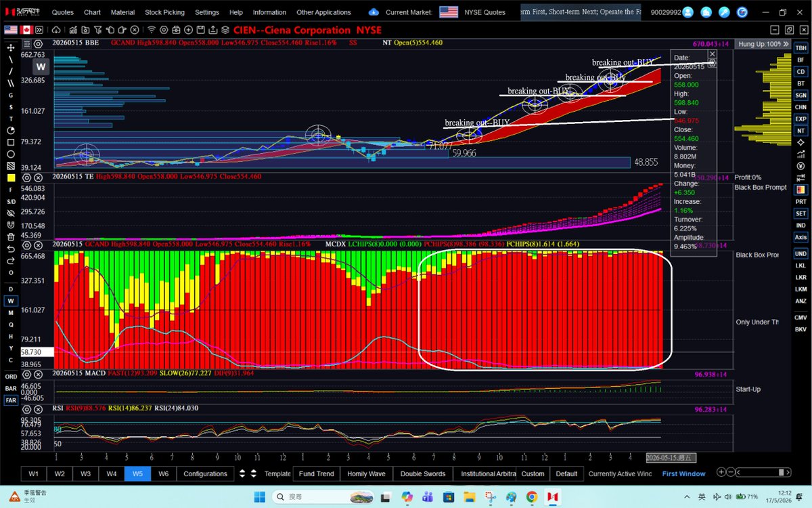Screen dimensions: 812x508
Task: Close the data tooltip info box
Action: tap(712, 54)
